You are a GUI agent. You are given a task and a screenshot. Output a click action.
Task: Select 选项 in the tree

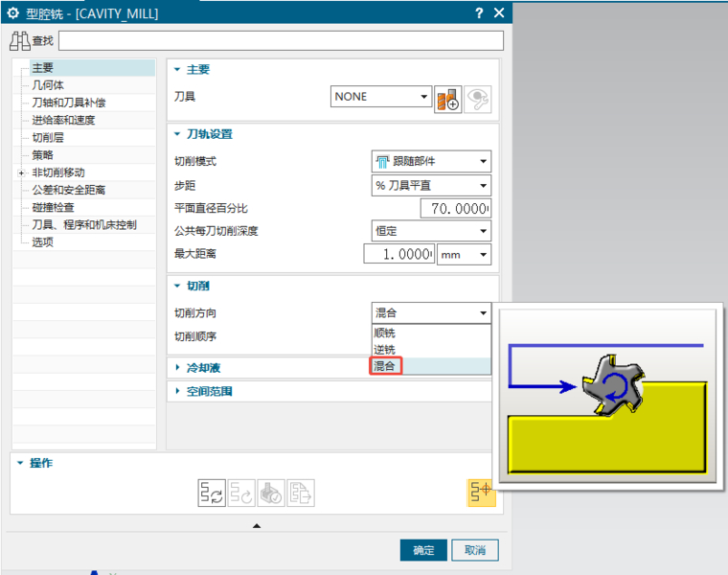coord(43,242)
